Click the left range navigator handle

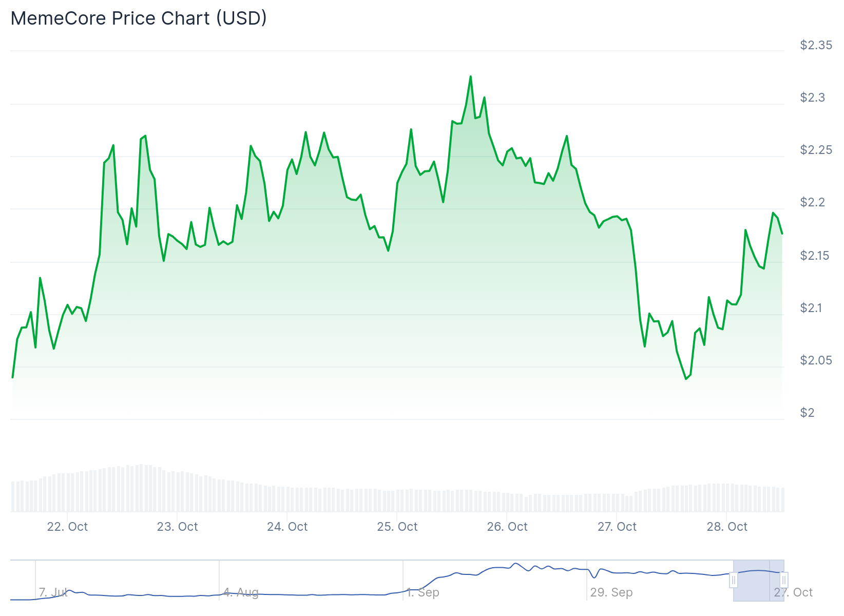pyautogui.click(x=734, y=581)
